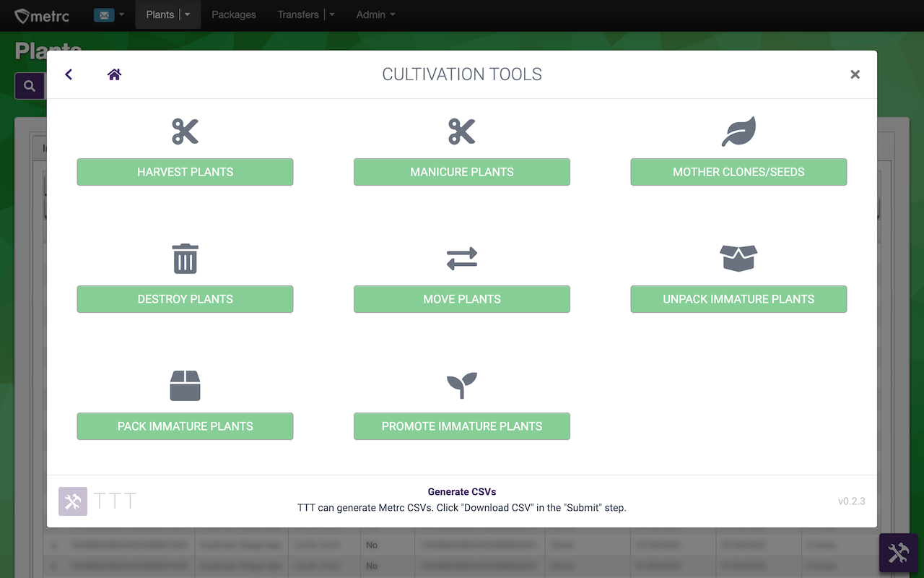This screenshot has width=924, height=578.
Task: Click the closed box icon above Pack Immature Plants
Action: 185,386
